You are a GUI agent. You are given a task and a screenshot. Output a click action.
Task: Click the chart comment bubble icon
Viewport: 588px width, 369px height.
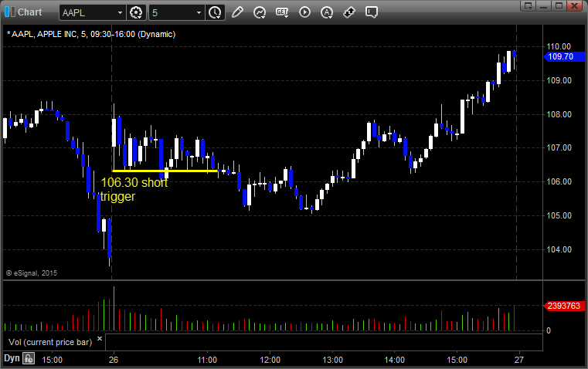tap(371, 12)
